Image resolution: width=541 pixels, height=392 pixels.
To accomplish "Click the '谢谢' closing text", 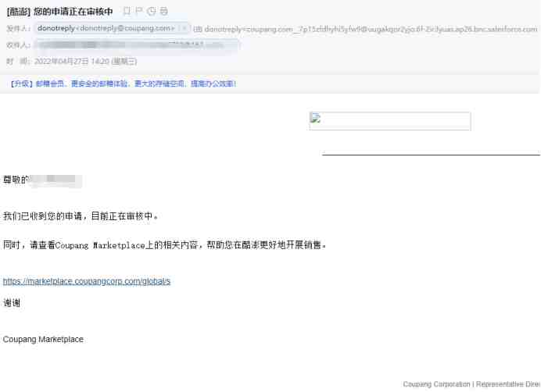I will (x=12, y=303).
